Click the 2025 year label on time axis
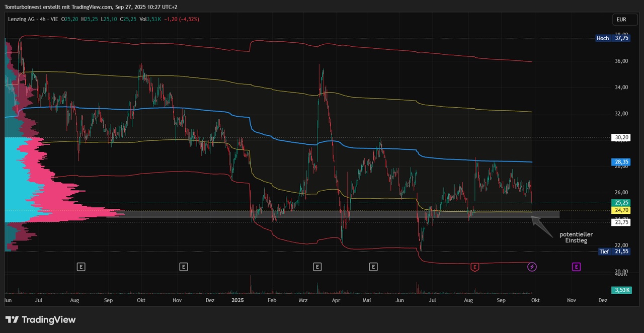Image resolution: width=644 pixels, height=333 pixels. (237, 300)
